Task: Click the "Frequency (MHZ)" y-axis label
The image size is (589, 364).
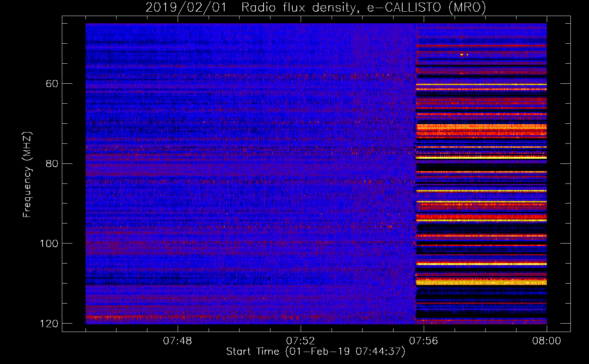Action: tap(27, 174)
